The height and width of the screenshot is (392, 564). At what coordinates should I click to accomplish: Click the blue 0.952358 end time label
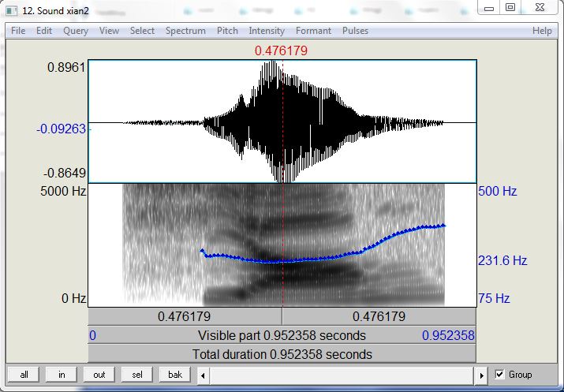[448, 335]
